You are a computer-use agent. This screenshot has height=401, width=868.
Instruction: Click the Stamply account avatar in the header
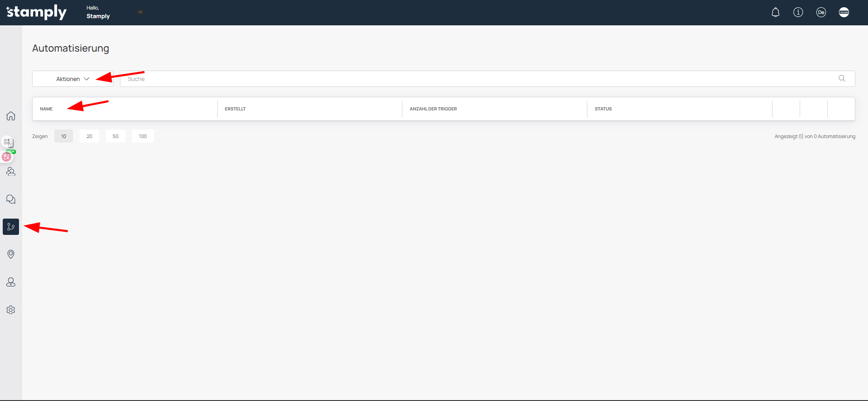[844, 12]
